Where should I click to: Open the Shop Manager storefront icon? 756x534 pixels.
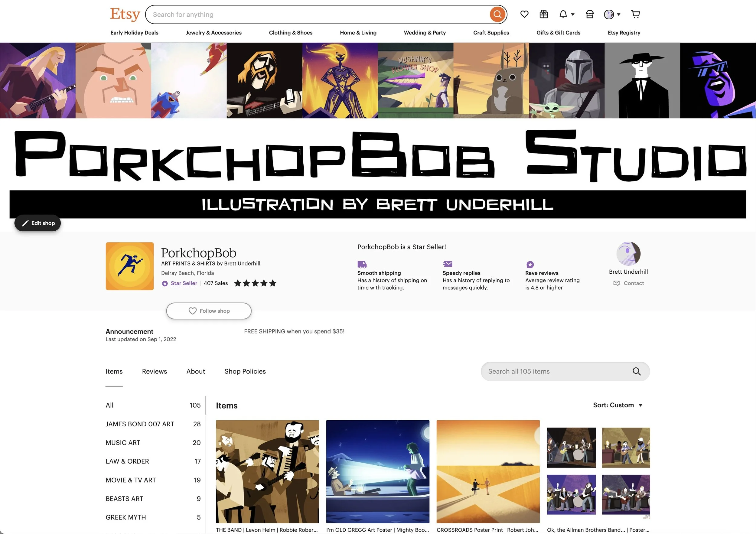[x=589, y=14]
